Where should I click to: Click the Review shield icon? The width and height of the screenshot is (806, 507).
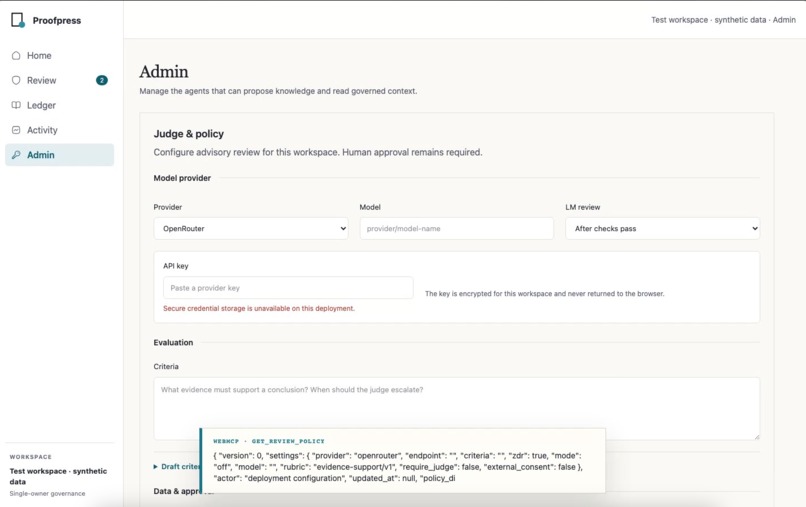point(16,80)
